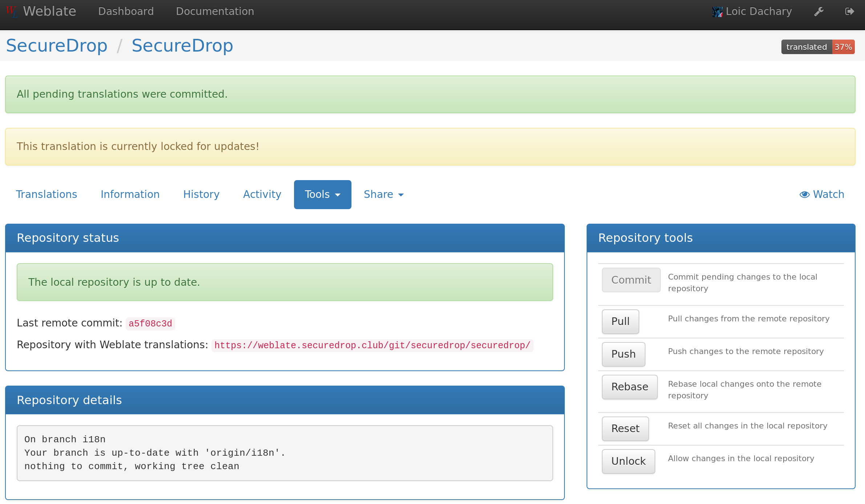Open Loic Dachary user profile
865x504 pixels.
coord(759,12)
